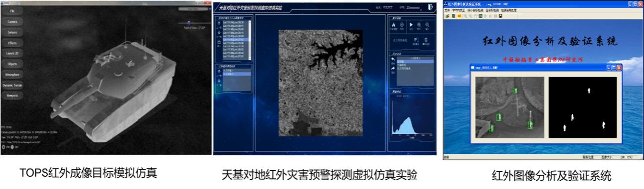Click the redo arrow in history panel
This screenshot has height=189, width=644.
click(393, 68)
